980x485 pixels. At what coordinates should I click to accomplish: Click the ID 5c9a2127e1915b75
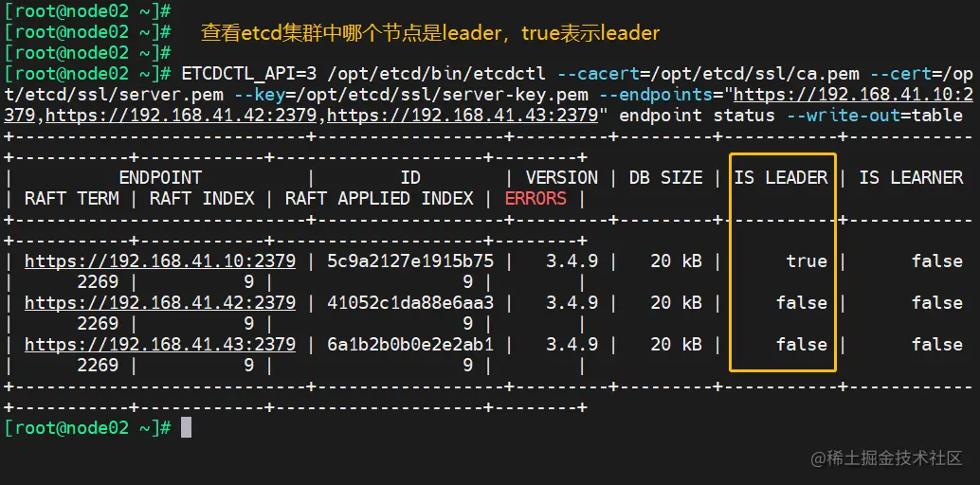coord(410,261)
